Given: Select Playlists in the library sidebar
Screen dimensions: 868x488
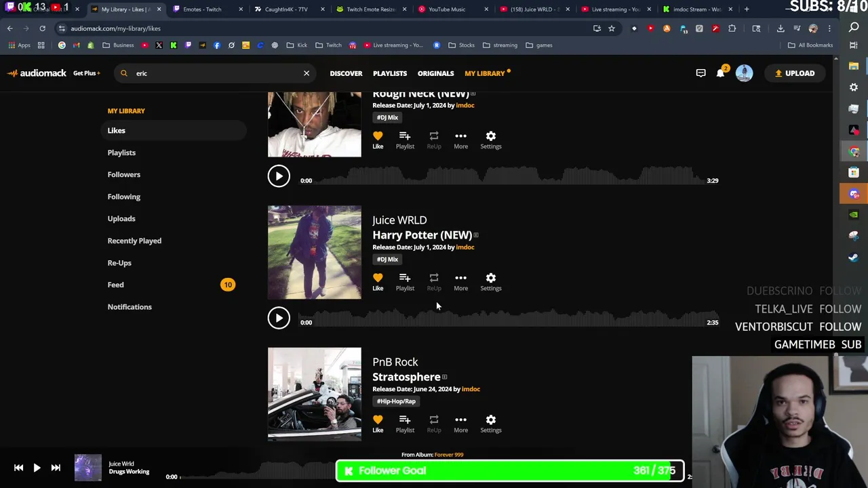Looking at the screenshot, I should pyautogui.click(x=121, y=152).
